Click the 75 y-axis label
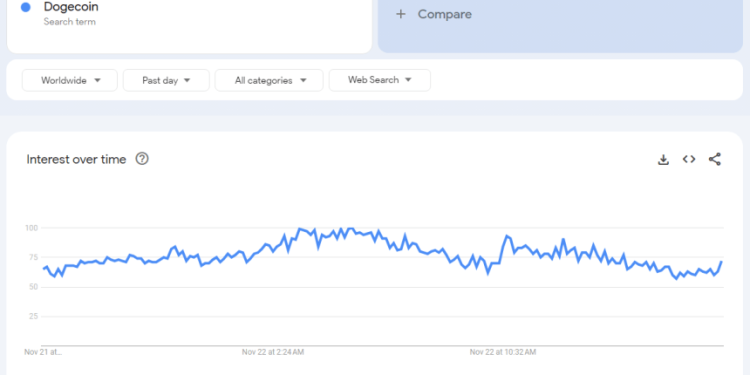The image size is (750, 375). [33, 257]
